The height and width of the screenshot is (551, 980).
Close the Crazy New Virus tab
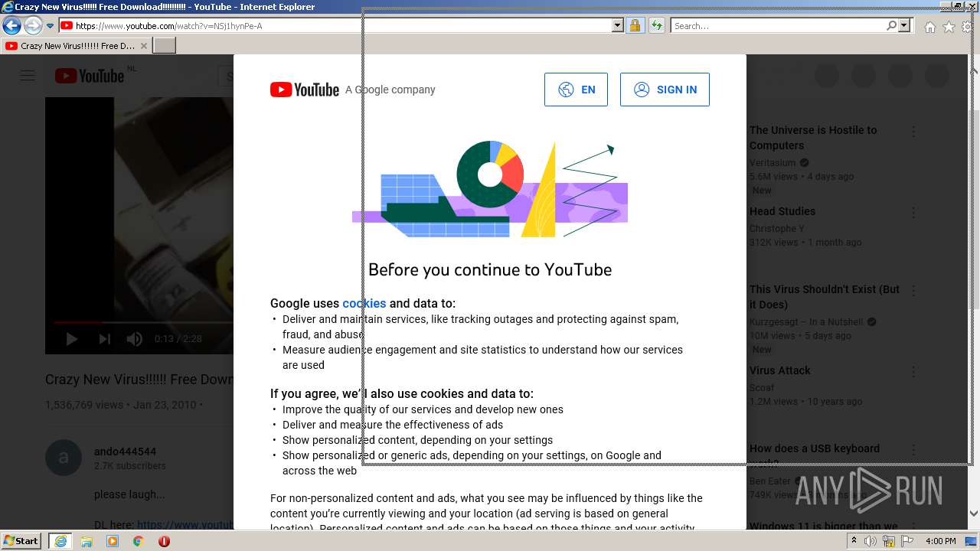[144, 46]
